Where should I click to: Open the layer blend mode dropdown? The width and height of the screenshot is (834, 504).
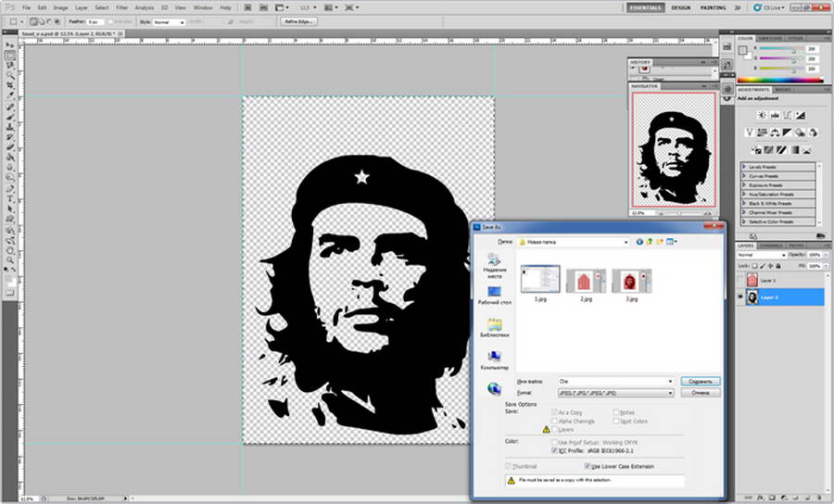tap(761, 255)
